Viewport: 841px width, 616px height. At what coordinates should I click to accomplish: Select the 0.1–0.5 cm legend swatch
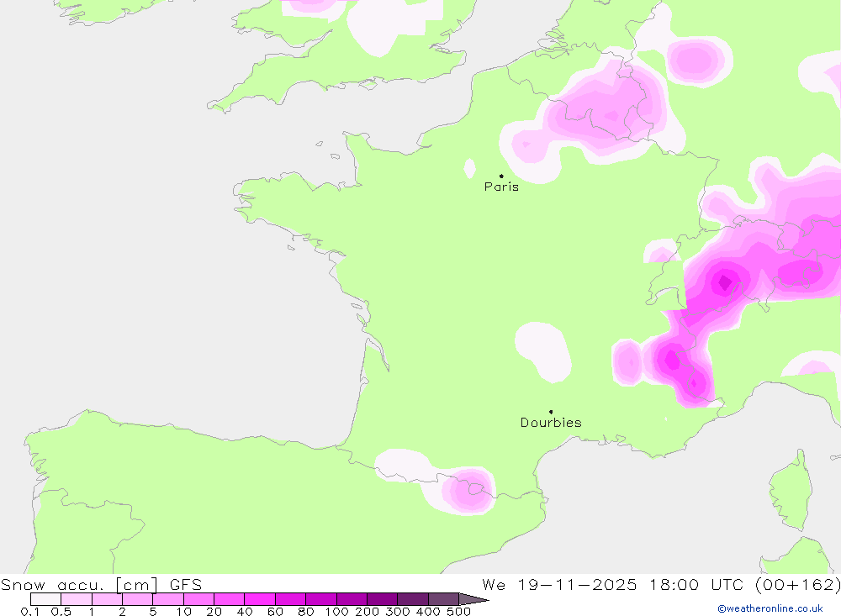(x=45, y=599)
